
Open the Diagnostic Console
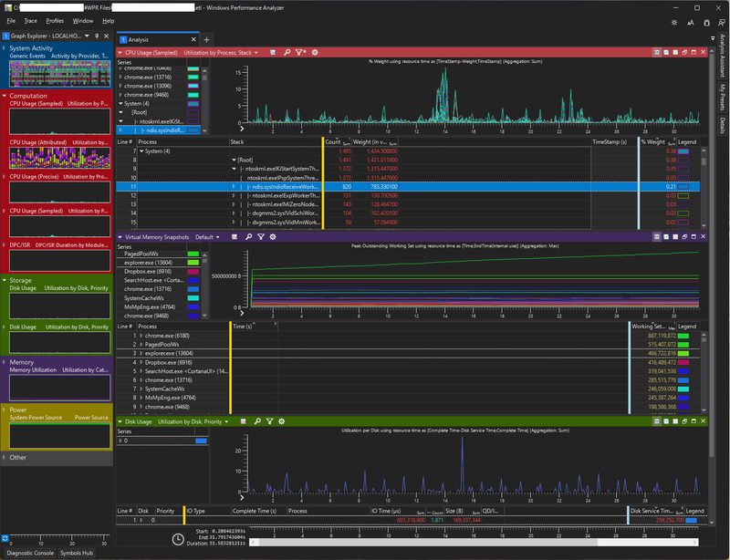pos(30,553)
